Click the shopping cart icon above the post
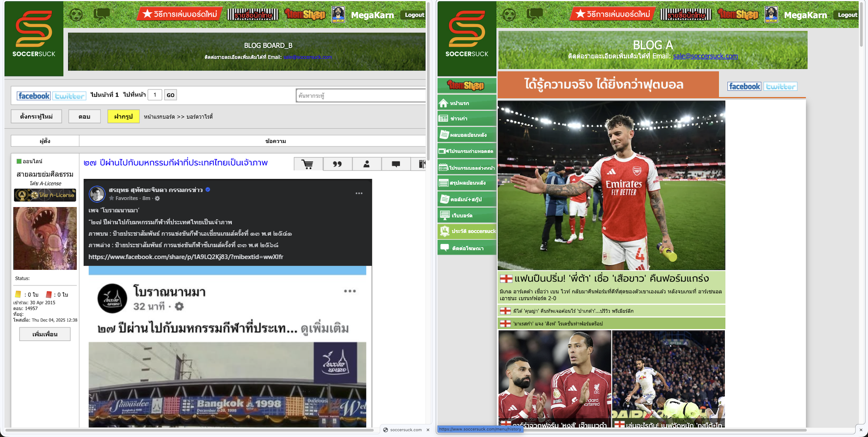868x437 pixels. pyautogui.click(x=308, y=164)
